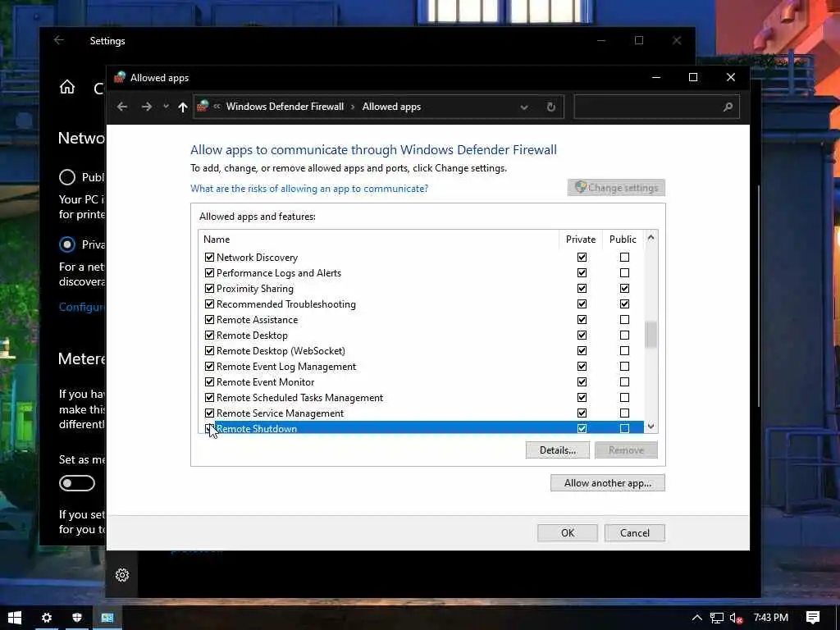Open recent locations dropdown arrow

166,107
